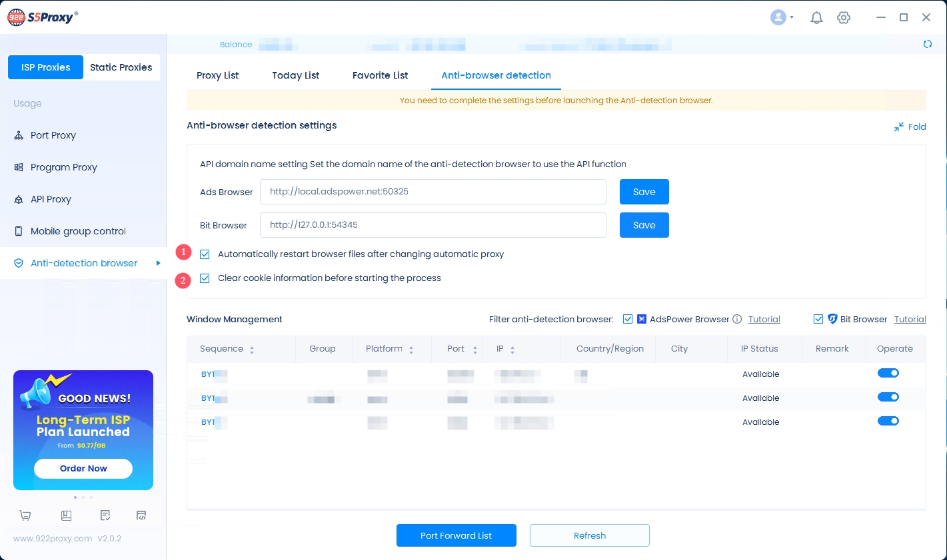947x560 pixels.
Task: Click the book bookmark icon in sidebar footer
Action: pos(66,515)
